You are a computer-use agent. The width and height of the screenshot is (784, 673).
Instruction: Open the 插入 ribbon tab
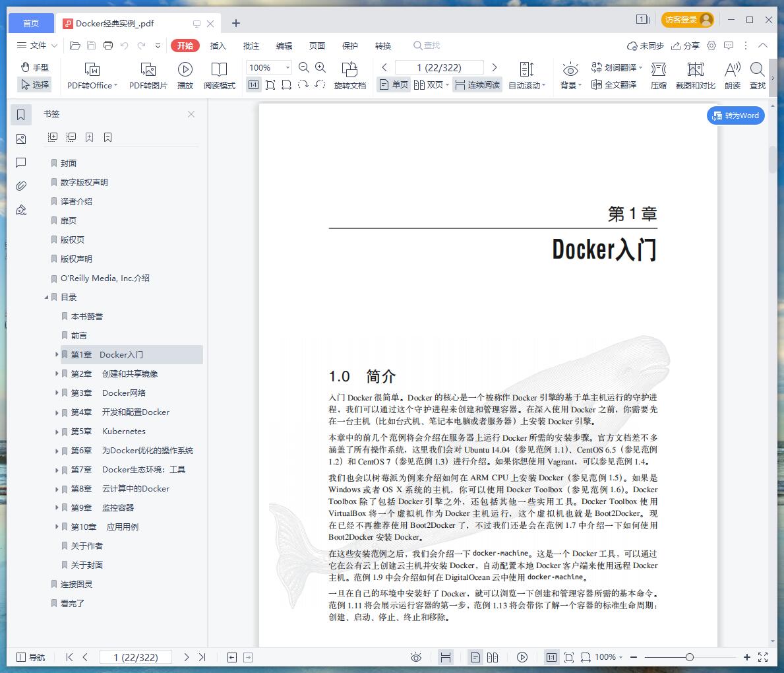click(218, 46)
